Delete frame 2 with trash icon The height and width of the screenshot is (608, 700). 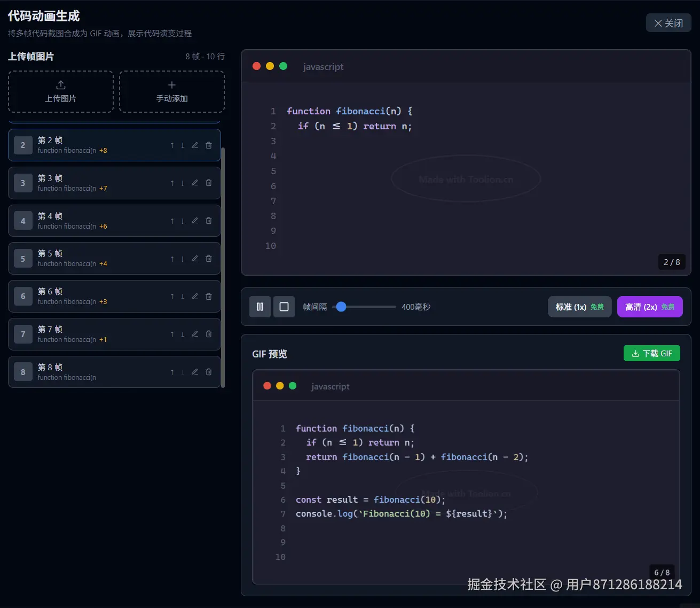[x=209, y=145]
